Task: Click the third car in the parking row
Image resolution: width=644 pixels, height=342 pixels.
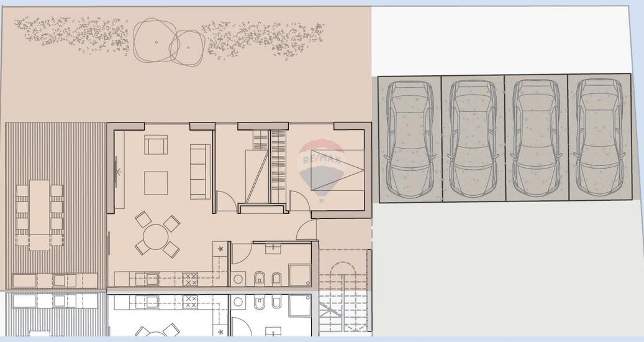Action: (536, 137)
